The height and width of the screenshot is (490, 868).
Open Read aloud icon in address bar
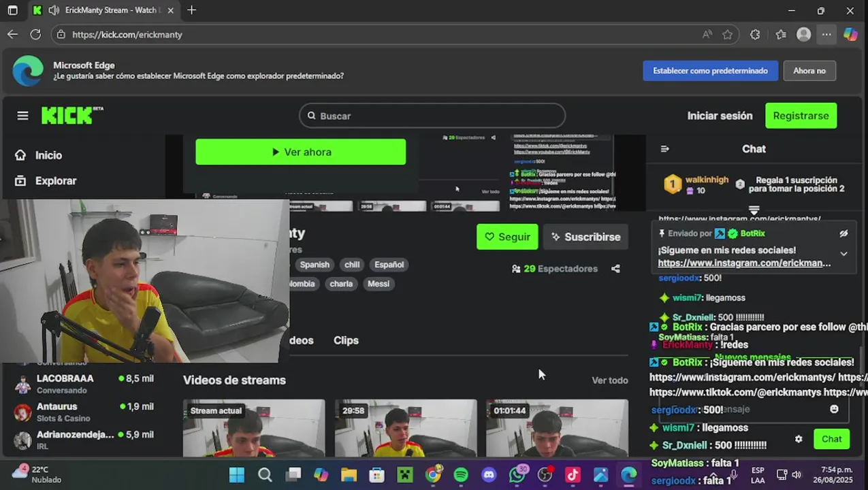click(x=707, y=34)
